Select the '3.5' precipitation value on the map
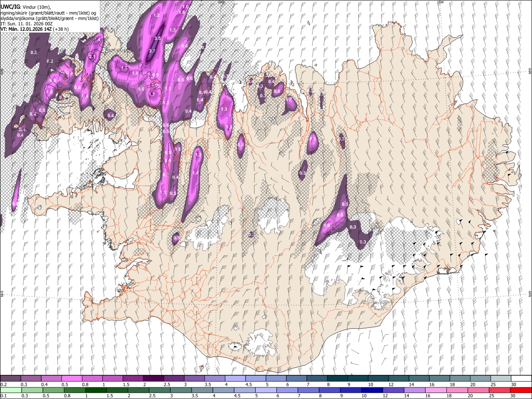This screenshot has width=532, height=399. pos(158,38)
